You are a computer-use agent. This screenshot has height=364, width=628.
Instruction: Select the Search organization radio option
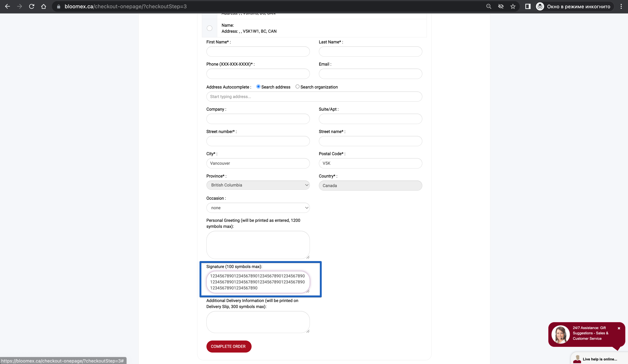pyautogui.click(x=297, y=87)
